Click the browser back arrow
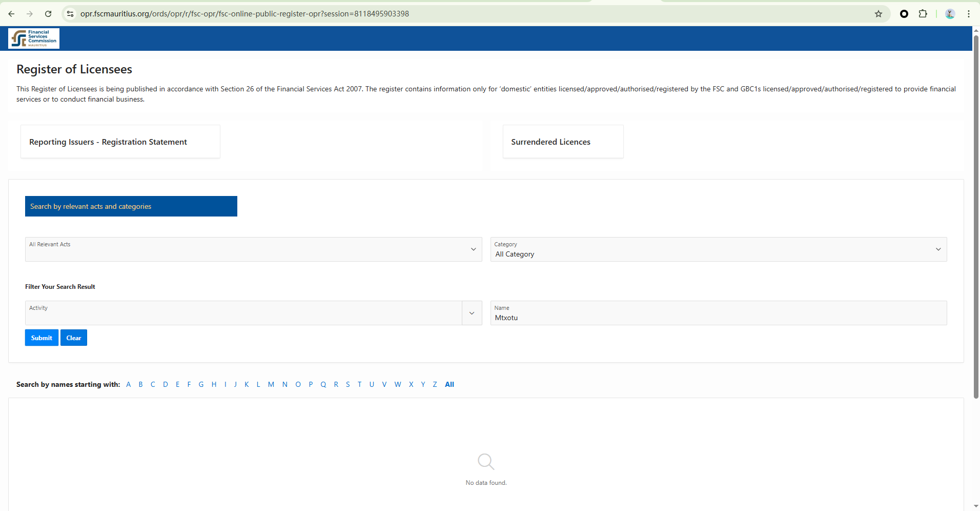 (11, 14)
